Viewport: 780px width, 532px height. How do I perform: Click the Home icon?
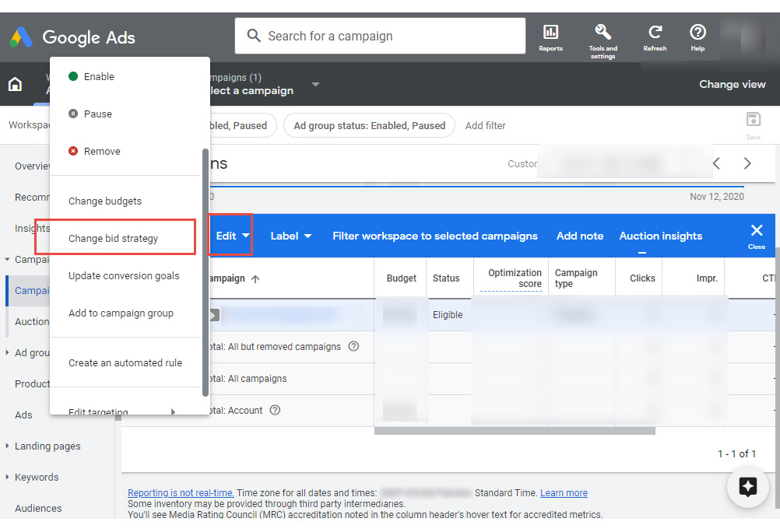point(15,85)
